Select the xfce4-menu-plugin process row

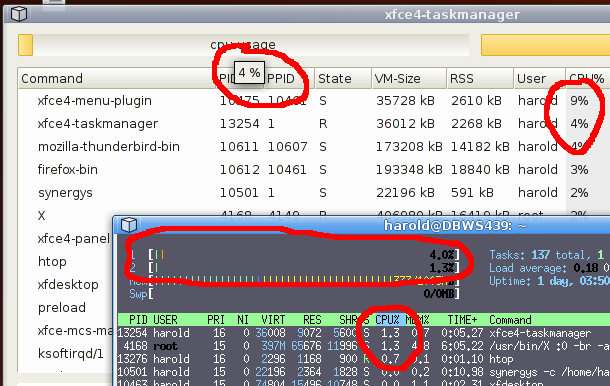(314, 101)
